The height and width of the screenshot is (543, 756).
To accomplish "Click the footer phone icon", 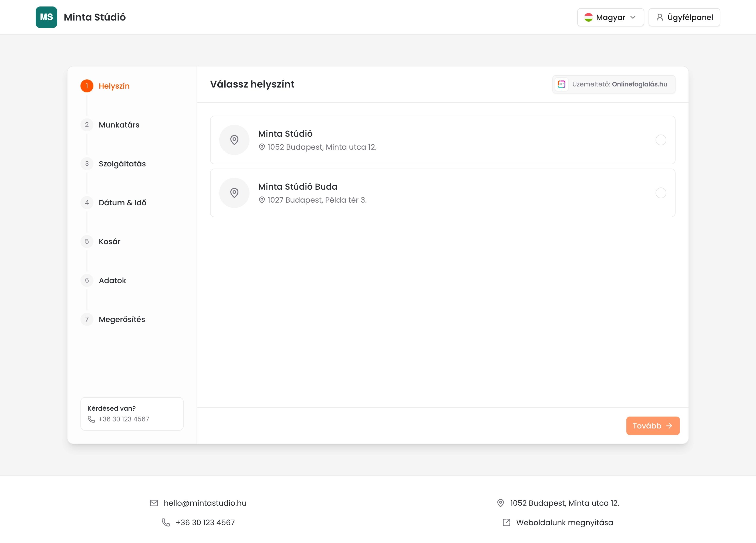I will click(166, 522).
